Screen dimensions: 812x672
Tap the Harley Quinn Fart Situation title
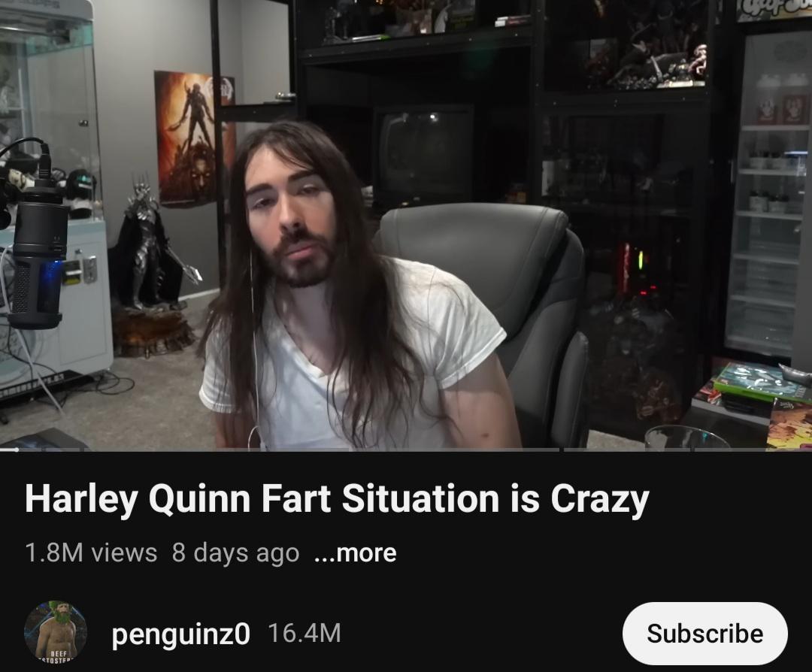(x=337, y=498)
